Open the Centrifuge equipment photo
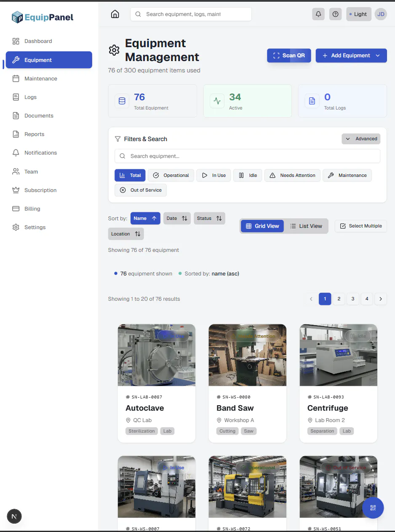The height and width of the screenshot is (532, 395). coord(339,355)
